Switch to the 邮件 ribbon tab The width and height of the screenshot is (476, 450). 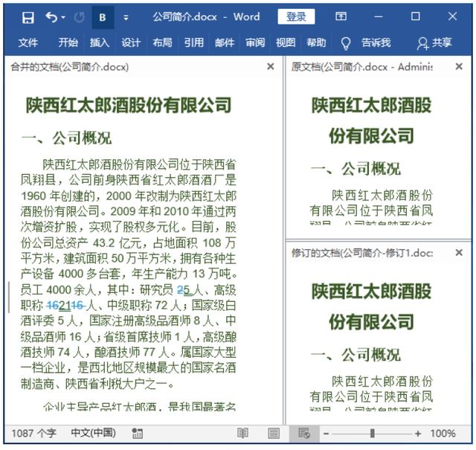pos(225,42)
